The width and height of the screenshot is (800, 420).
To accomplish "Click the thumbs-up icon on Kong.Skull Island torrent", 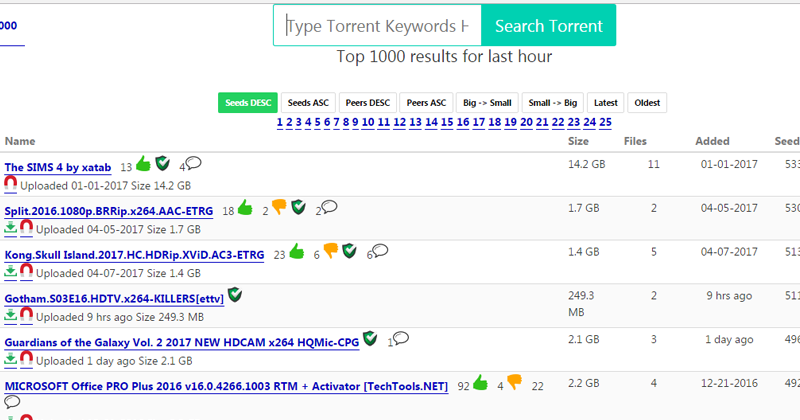I will coord(296,252).
